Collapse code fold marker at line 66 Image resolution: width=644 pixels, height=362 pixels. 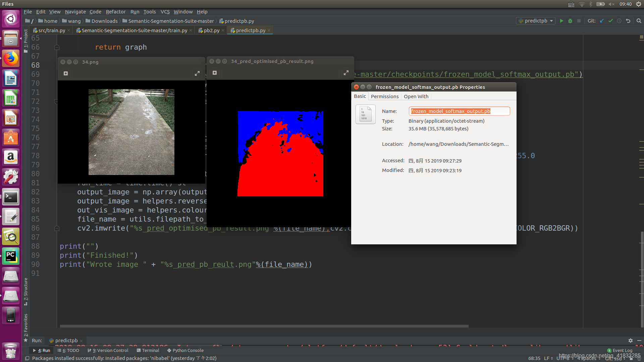pos(57,47)
